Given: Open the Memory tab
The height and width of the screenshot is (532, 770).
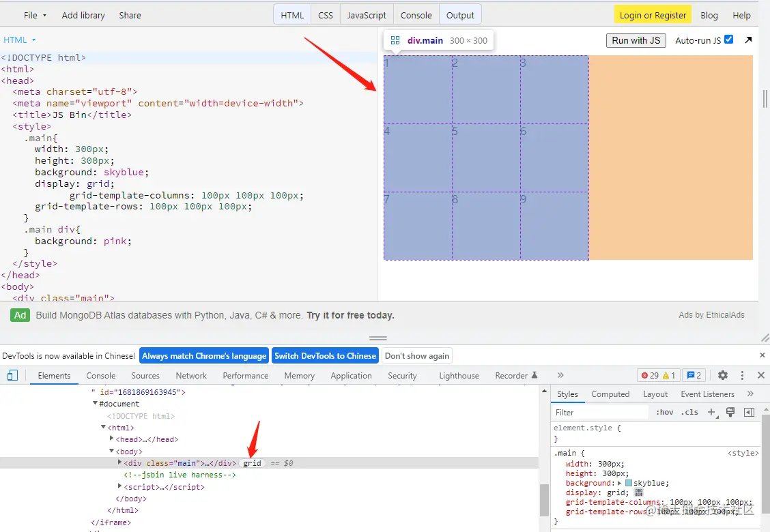Looking at the screenshot, I should point(299,375).
